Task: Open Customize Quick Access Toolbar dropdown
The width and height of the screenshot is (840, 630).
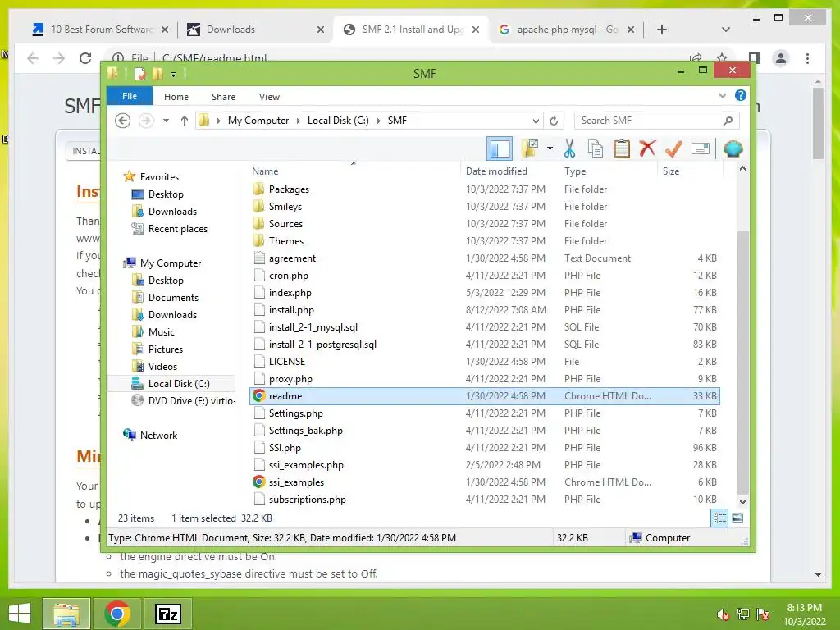Action: [x=174, y=74]
